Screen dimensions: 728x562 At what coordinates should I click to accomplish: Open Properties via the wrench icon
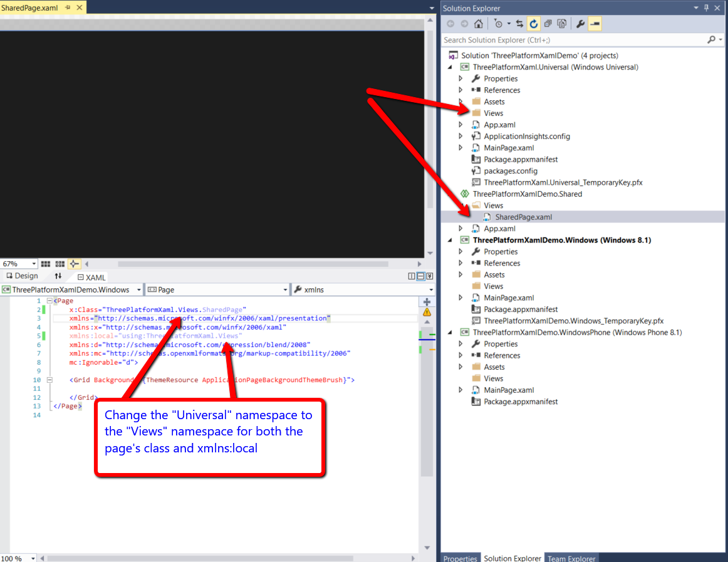tap(580, 24)
